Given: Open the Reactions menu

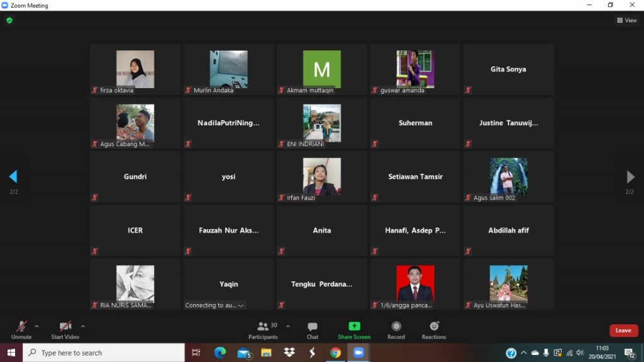Looking at the screenshot, I should click(434, 329).
